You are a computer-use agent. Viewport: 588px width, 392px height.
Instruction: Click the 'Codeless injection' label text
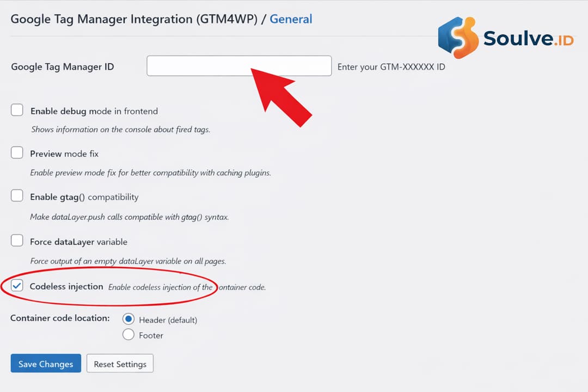click(66, 286)
